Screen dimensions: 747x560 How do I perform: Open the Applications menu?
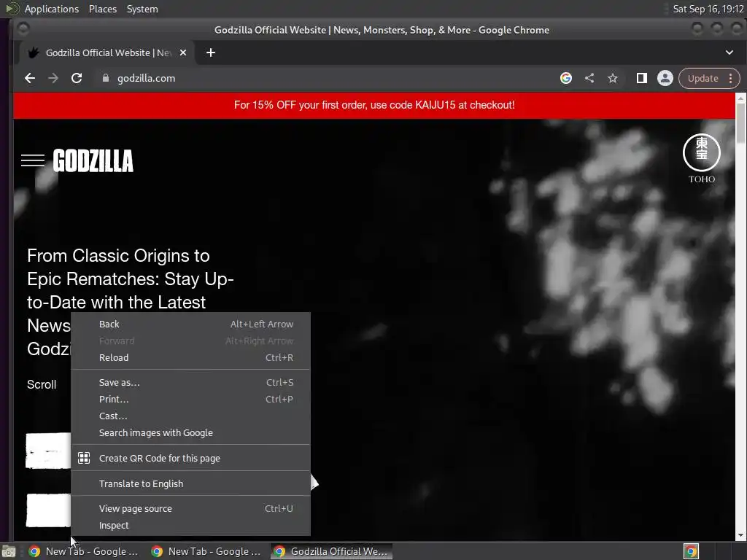pos(52,9)
